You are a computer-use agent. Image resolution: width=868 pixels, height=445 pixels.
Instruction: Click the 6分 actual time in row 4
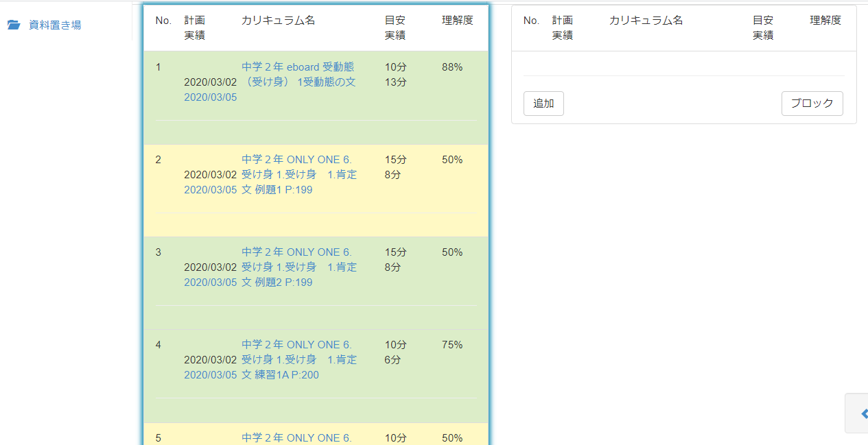click(393, 360)
